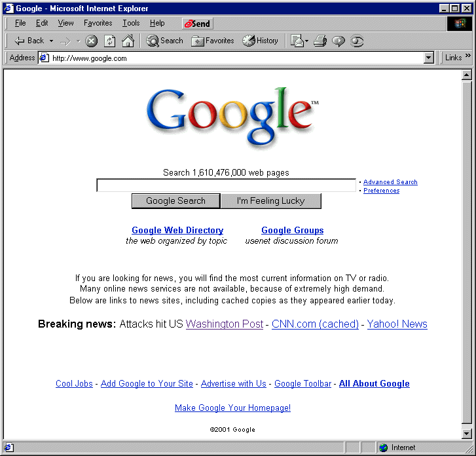Click the Messenger toolbar icon
The width and height of the screenshot is (476, 456).
(x=357, y=41)
